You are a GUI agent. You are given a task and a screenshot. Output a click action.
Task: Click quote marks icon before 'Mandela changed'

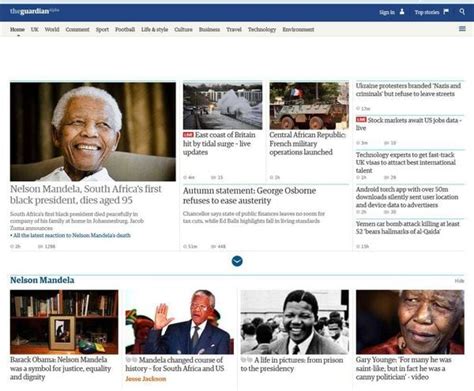tap(131, 360)
